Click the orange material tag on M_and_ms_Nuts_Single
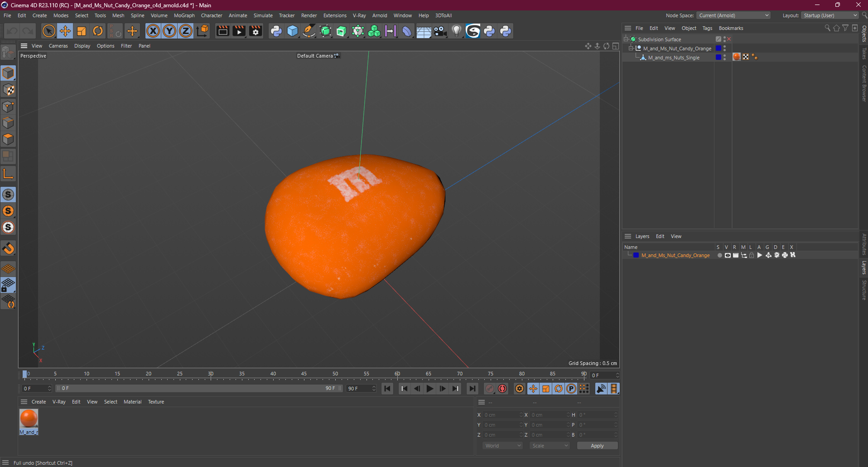The image size is (868, 467). point(737,57)
